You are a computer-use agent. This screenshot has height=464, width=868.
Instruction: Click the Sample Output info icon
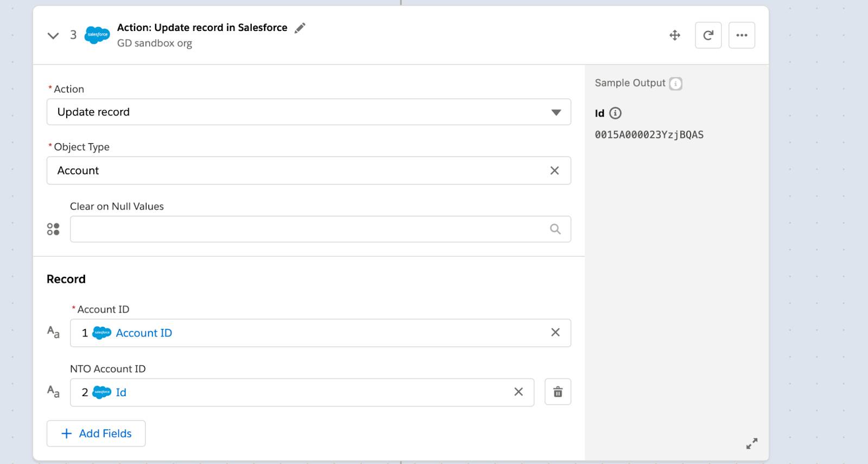coord(675,84)
